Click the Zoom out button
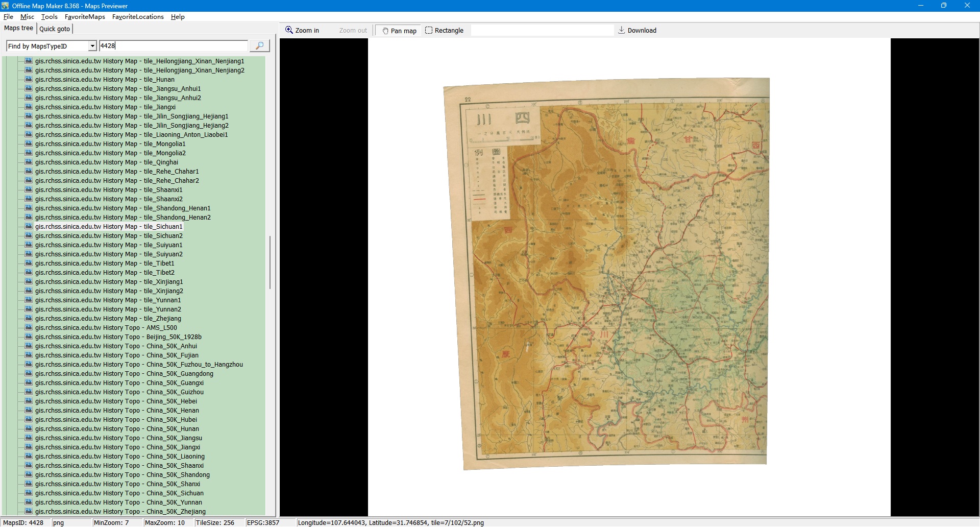The width and height of the screenshot is (980, 527). 353,31
